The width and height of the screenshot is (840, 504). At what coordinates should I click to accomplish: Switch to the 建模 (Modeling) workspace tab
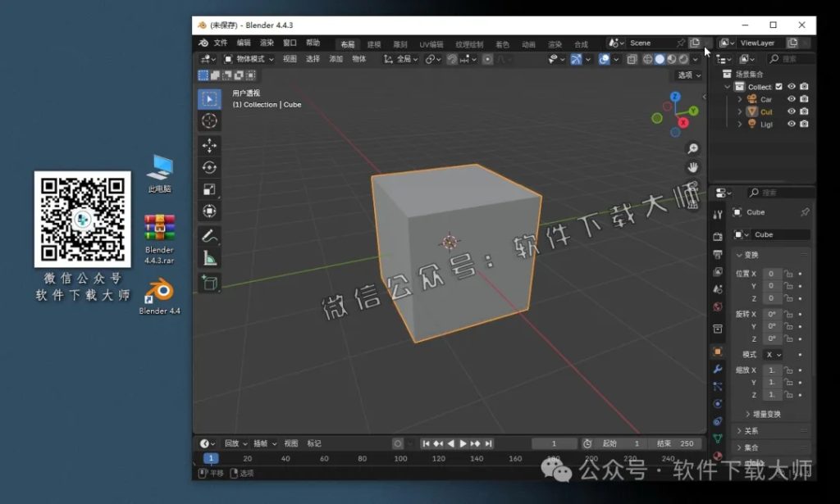[x=374, y=43]
